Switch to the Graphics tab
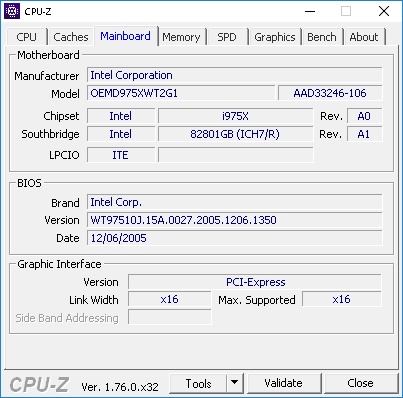The image size is (403, 398). pyautogui.click(x=275, y=37)
